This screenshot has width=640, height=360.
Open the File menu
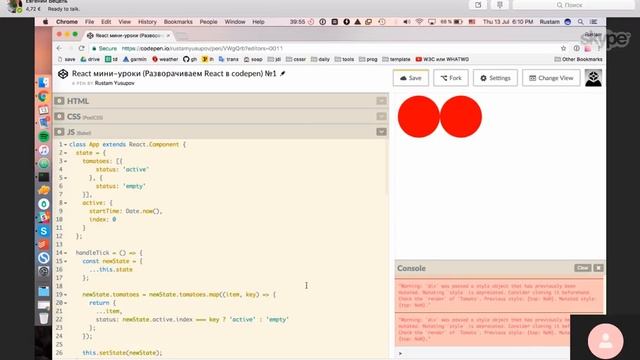(x=89, y=22)
